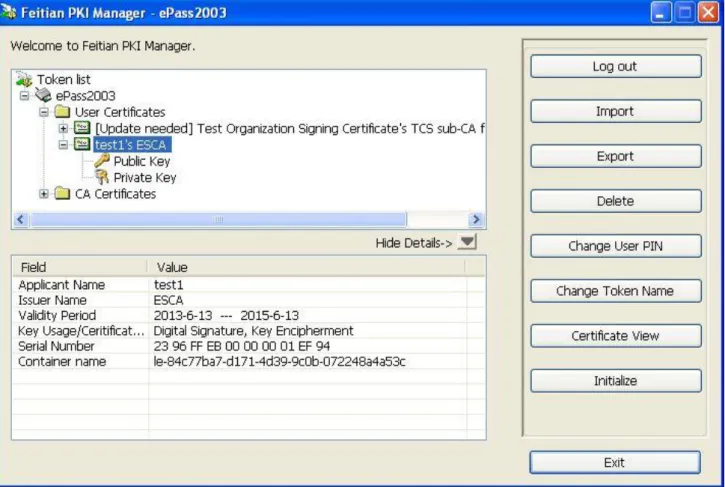Click the Delete button

[x=616, y=201]
